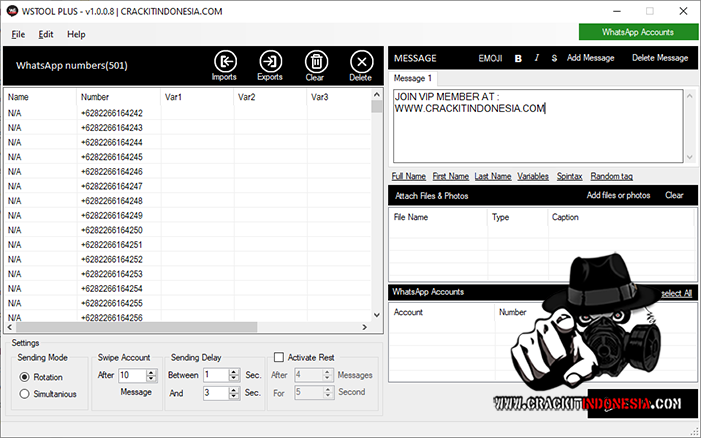The image size is (701, 438).
Task: Increase the Sending Delay Between value
Action: pyautogui.click(x=235, y=371)
